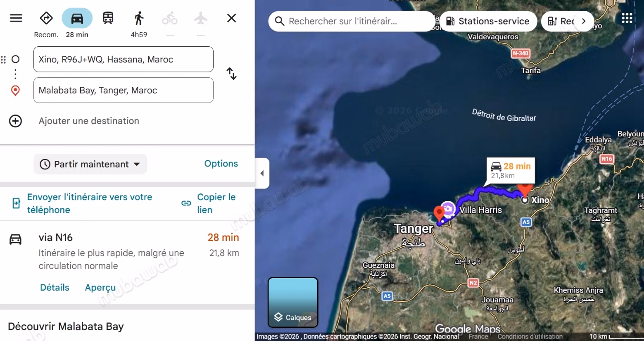Expand the Partir maintenant dropdown
This screenshot has width=644, height=341.
pyautogui.click(x=90, y=164)
